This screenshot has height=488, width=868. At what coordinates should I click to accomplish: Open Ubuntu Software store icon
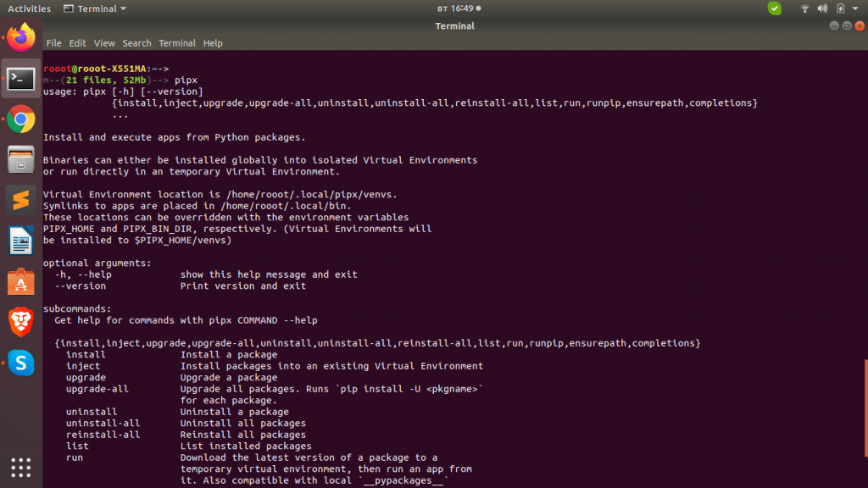tap(21, 281)
